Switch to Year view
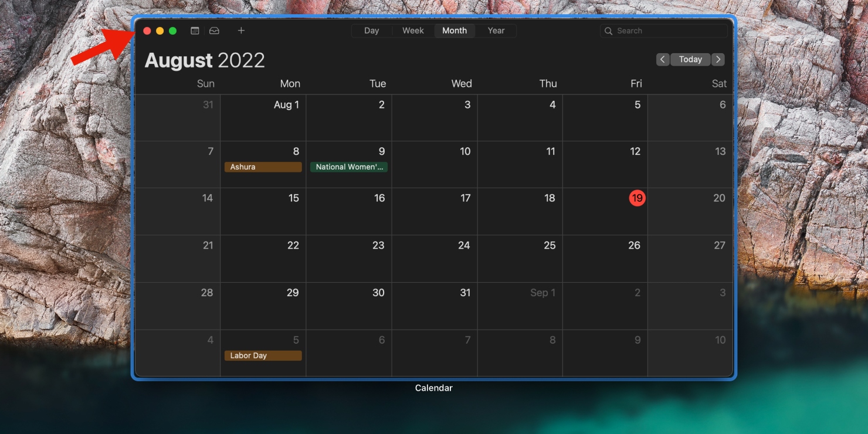Image resolution: width=868 pixels, height=434 pixels. click(496, 30)
